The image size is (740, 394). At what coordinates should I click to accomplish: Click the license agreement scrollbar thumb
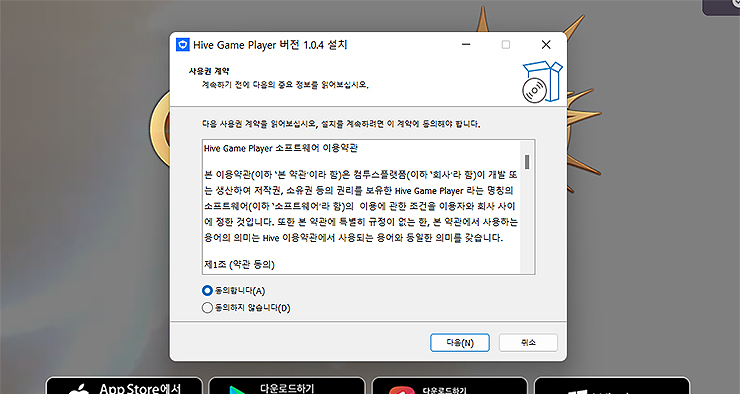click(527, 162)
